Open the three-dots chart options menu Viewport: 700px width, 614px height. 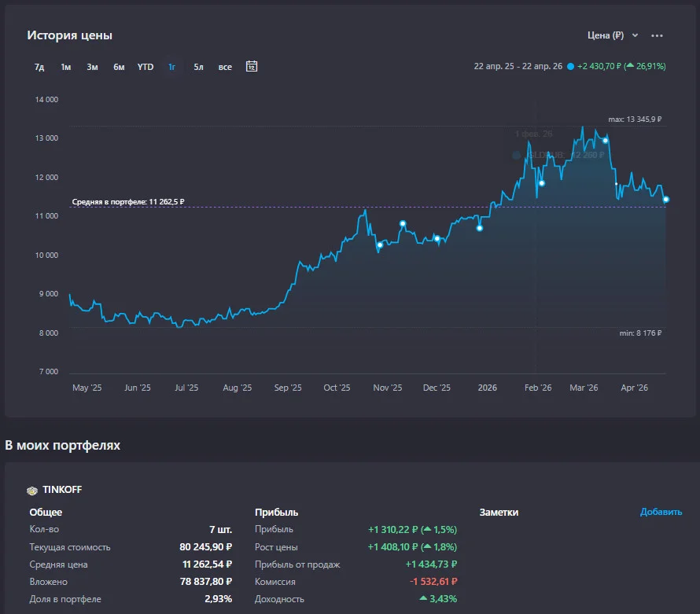pos(657,35)
